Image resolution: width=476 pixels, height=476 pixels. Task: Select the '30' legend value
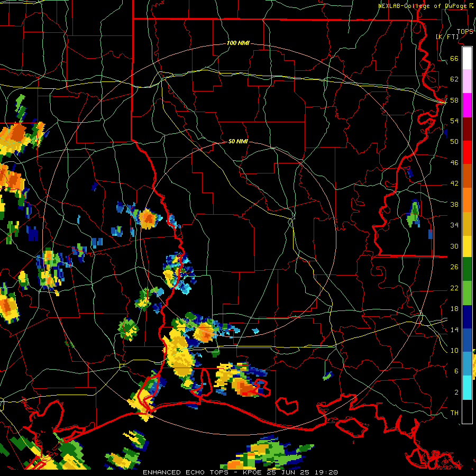[x=454, y=246]
